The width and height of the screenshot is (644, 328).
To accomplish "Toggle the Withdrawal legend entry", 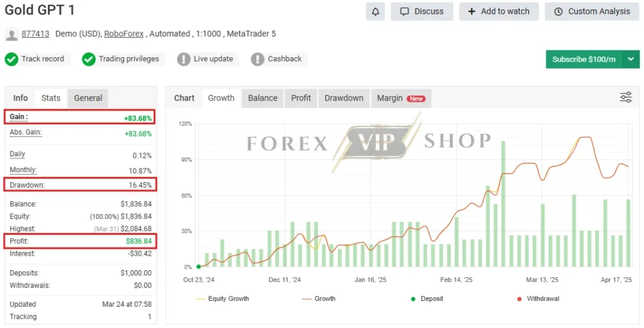I will (538, 299).
